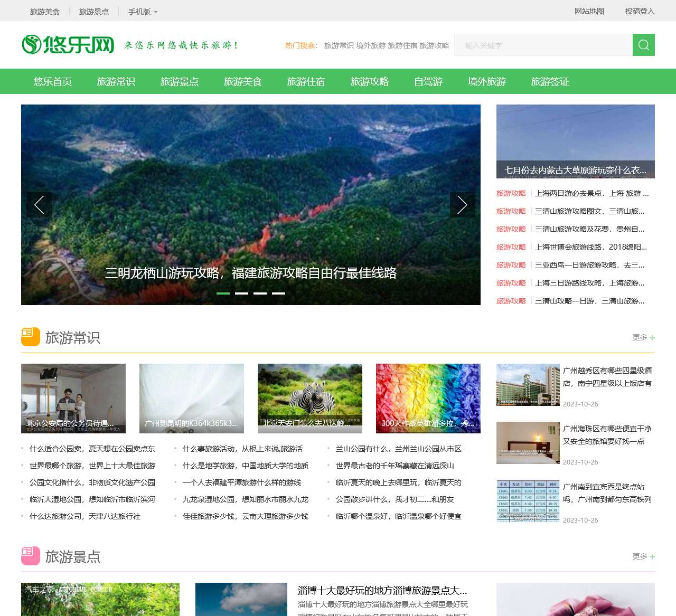Open article 什么达旅游公司
Image resolution: width=676 pixels, height=616 pixels.
pyautogui.click(x=85, y=516)
